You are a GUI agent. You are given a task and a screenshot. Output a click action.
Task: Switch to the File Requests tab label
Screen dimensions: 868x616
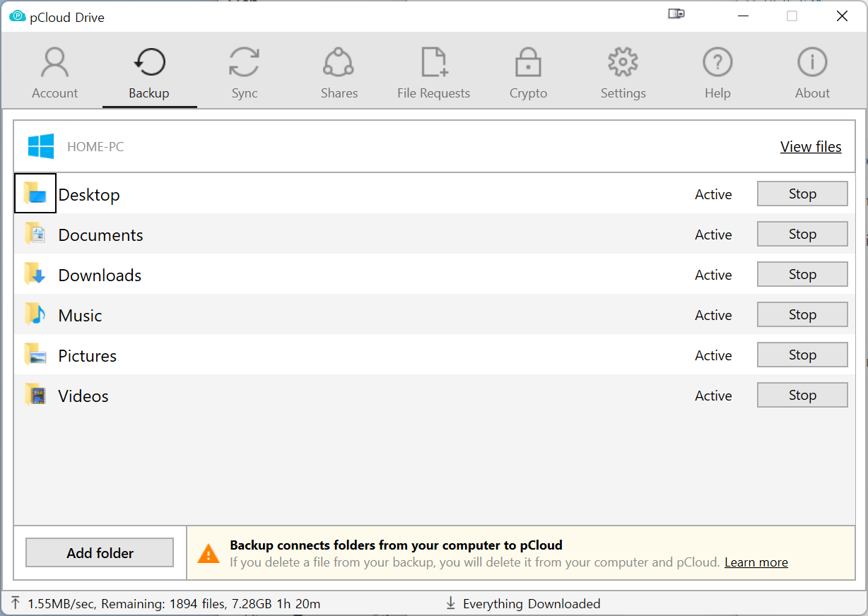(x=433, y=93)
